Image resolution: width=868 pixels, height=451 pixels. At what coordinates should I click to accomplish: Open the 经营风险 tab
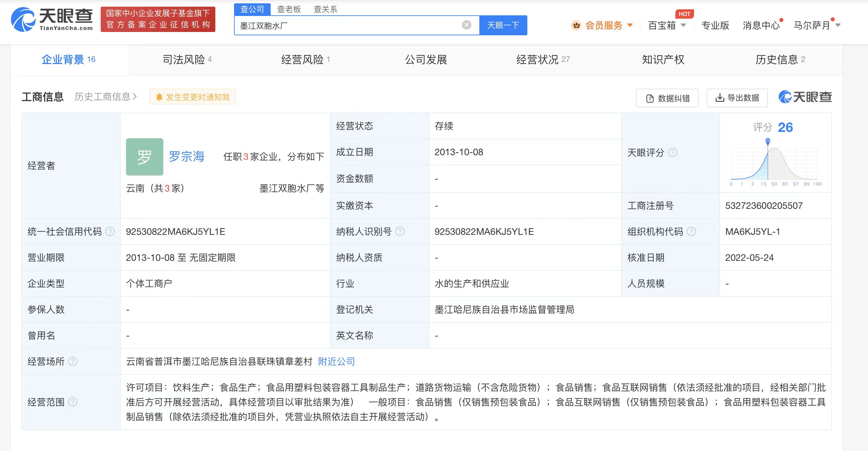306,60
